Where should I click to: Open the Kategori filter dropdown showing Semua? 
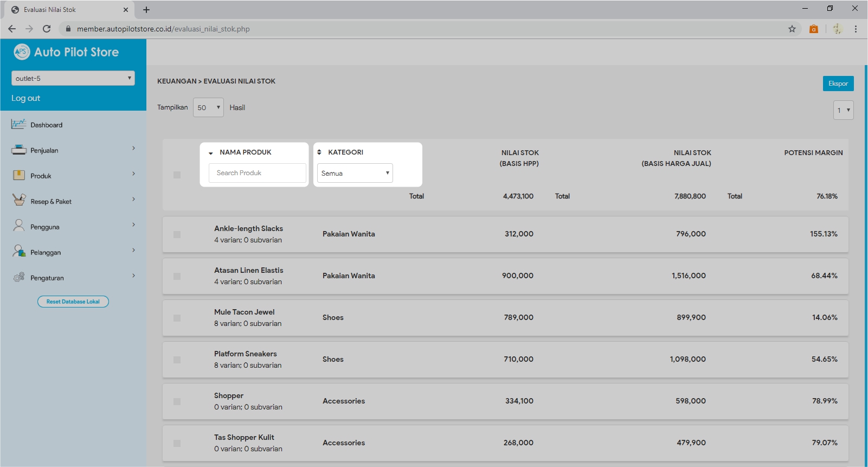[355, 173]
